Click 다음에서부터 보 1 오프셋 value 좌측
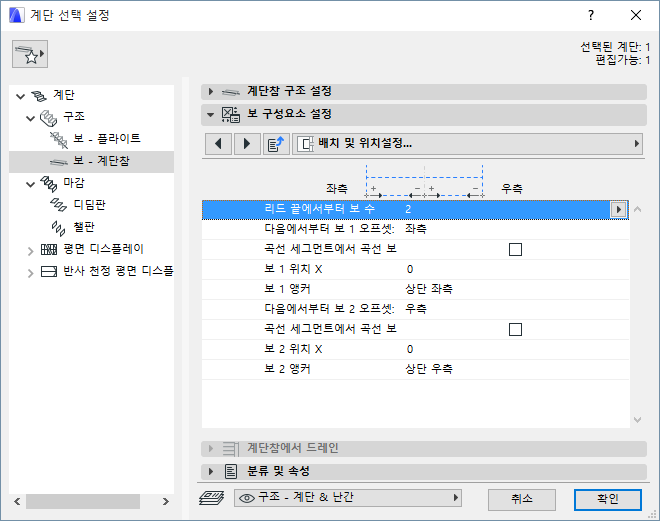This screenshot has width=660, height=521. point(416,229)
